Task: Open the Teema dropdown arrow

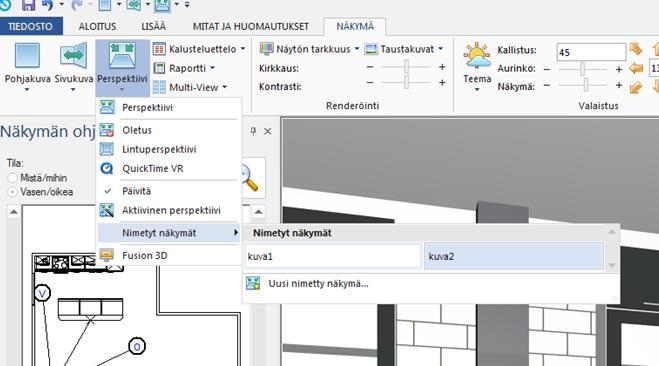Action: point(477,89)
